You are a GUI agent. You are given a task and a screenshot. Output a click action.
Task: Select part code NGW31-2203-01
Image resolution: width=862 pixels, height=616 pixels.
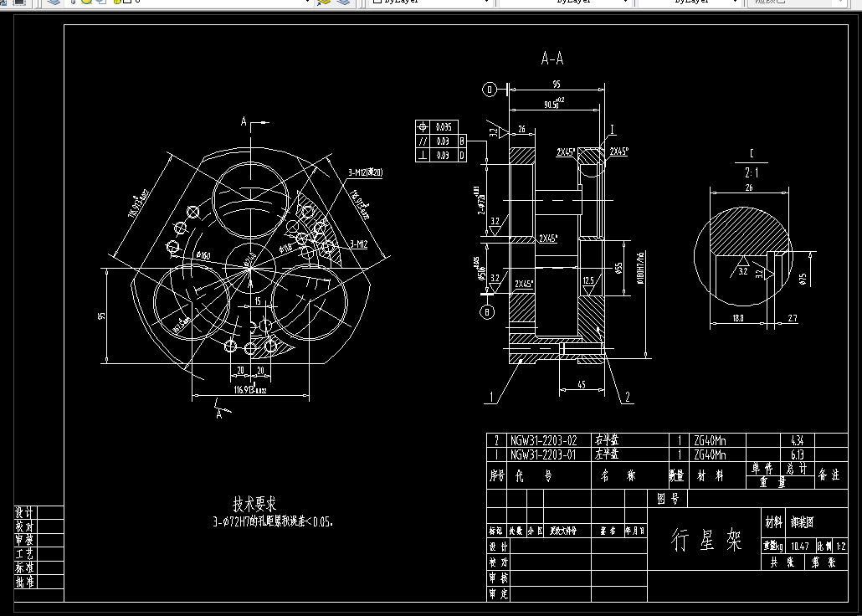pos(543,454)
